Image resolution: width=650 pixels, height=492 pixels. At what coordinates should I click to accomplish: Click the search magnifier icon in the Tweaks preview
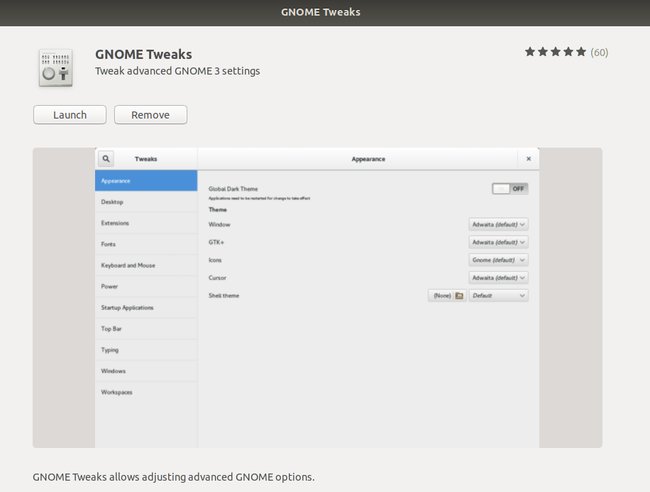tap(106, 159)
